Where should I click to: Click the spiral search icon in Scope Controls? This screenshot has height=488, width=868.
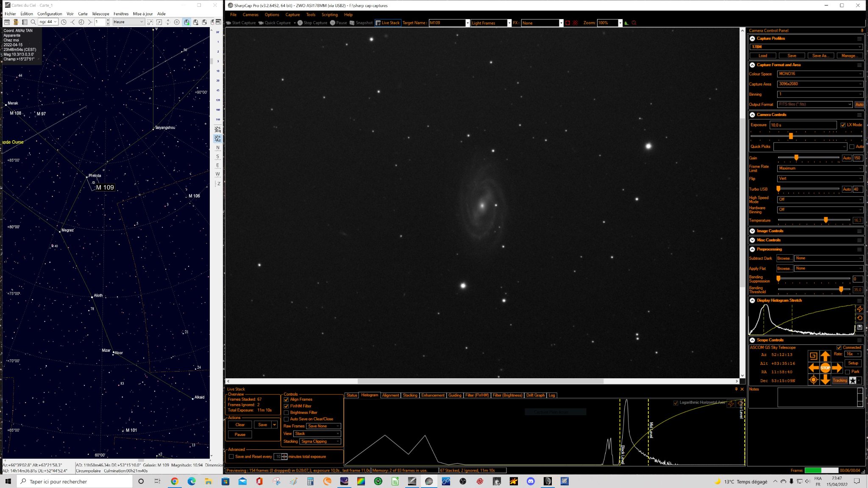click(813, 356)
